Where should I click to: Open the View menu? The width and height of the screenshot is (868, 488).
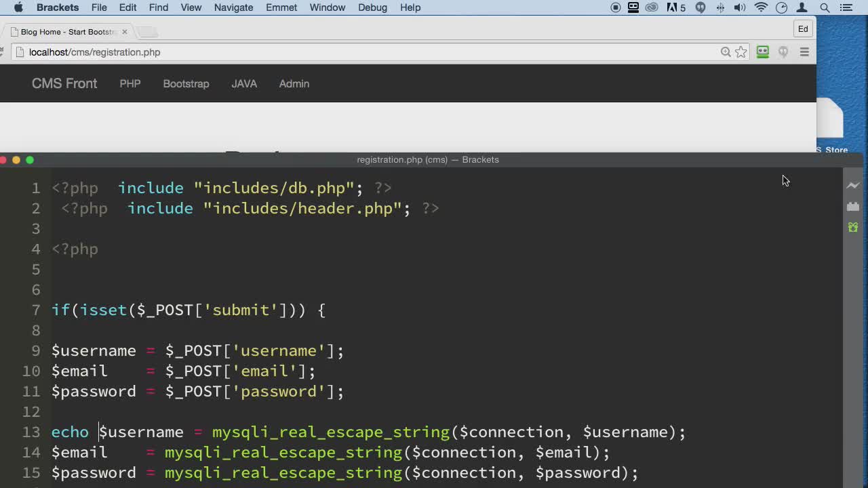[191, 7]
